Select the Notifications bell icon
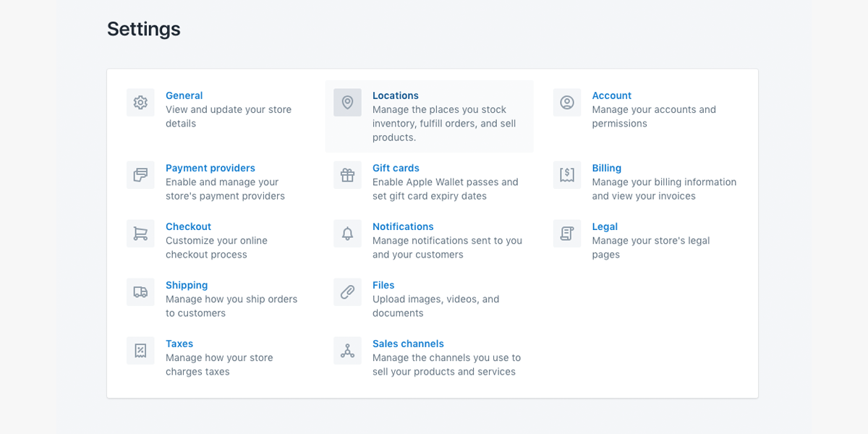Image resolution: width=868 pixels, height=434 pixels. pos(347,234)
